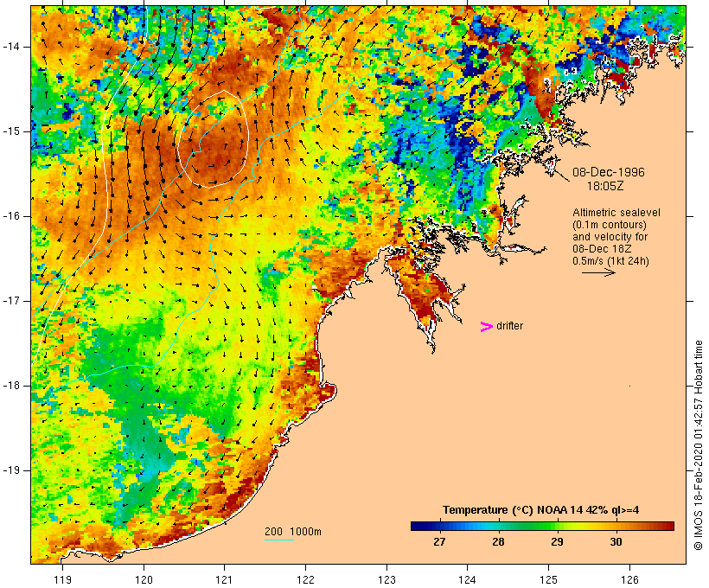
Task: Click the 200 1000m depth legend text
Action: [293, 532]
